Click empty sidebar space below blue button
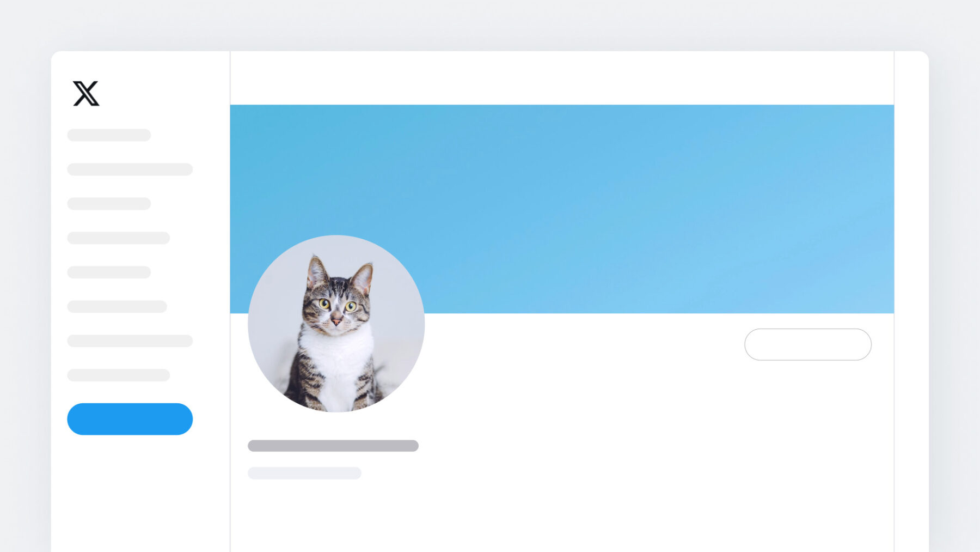 pyautogui.click(x=140, y=493)
